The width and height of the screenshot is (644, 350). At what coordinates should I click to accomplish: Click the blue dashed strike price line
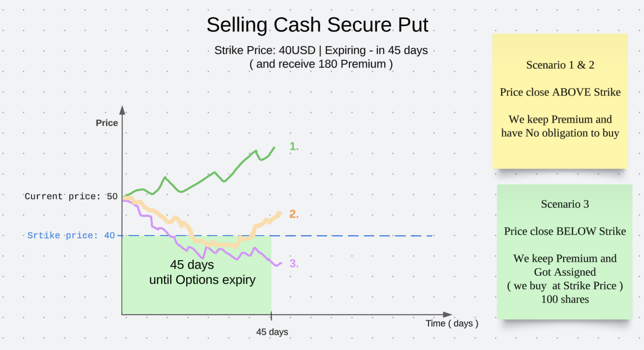click(x=355, y=236)
